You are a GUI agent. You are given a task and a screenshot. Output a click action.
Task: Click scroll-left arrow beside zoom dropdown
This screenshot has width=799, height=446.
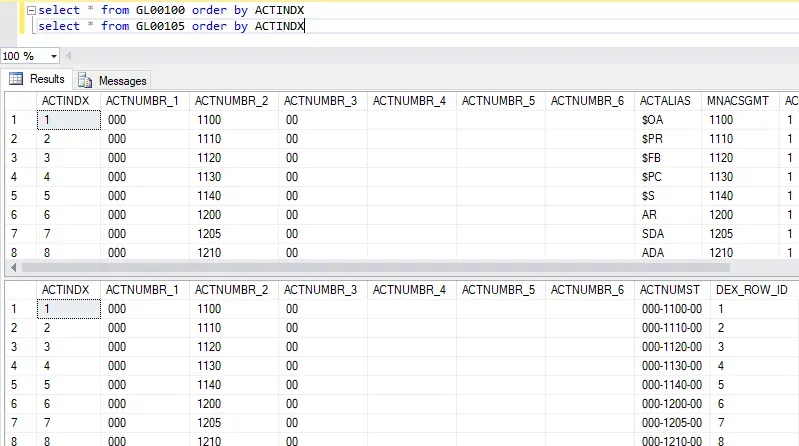click(x=71, y=56)
